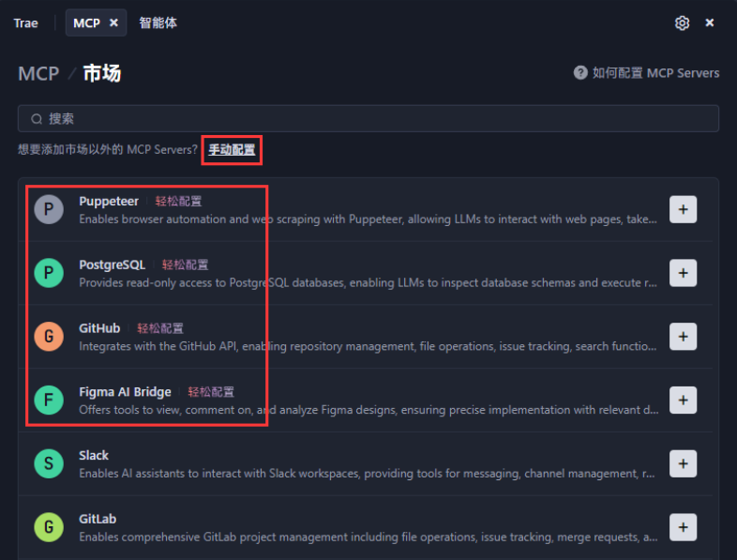Image resolution: width=737 pixels, height=560 pixels.
Task: Open the settings gear icon
Action: [682, 23]
